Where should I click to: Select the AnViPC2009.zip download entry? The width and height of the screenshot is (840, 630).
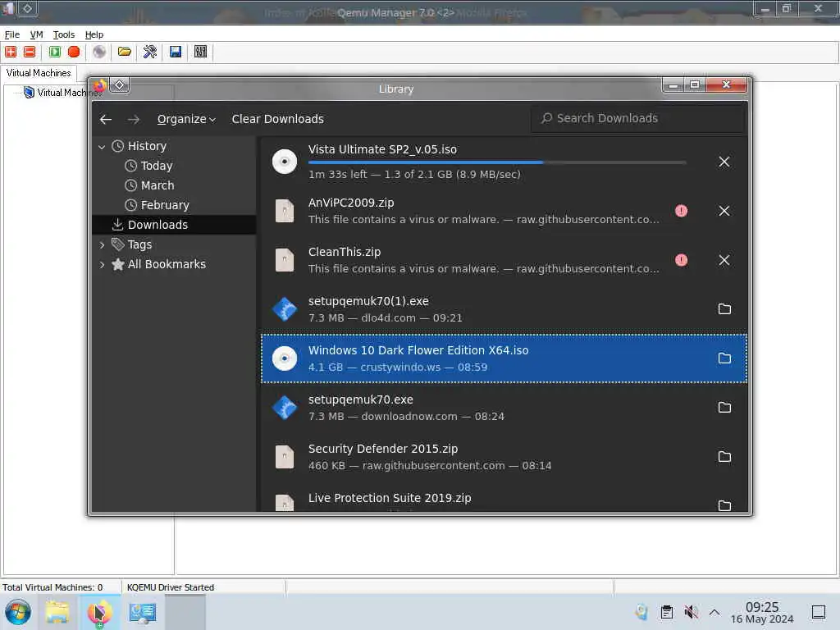(504, 211)
